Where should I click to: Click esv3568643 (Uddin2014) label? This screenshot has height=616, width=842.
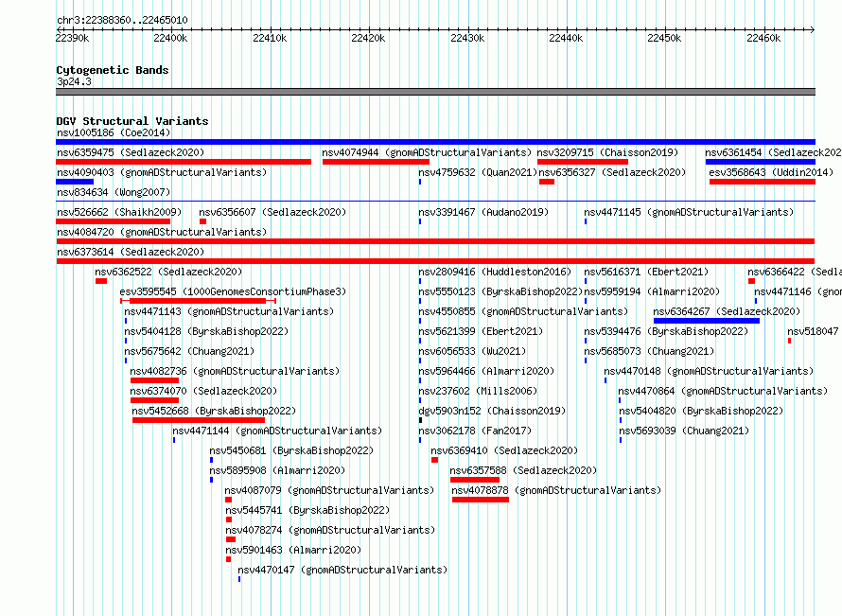tap(771, 172)
